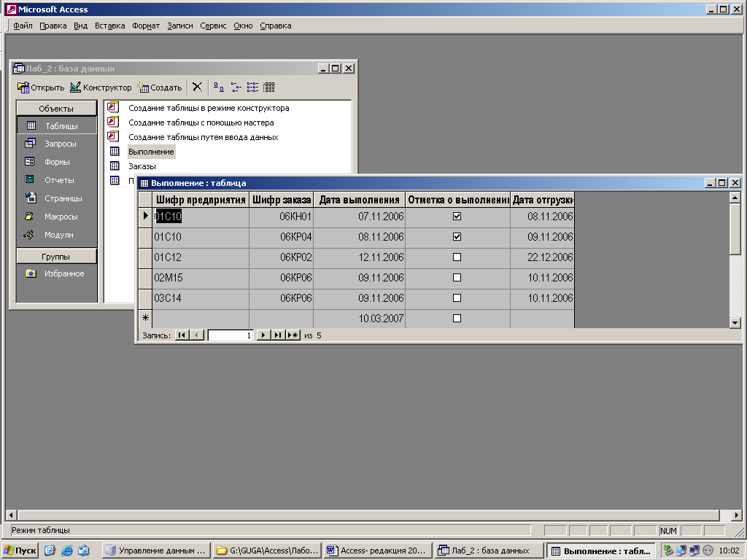
Task: Select Создание таблицы путем ввода данных
Action: [203, 137]
